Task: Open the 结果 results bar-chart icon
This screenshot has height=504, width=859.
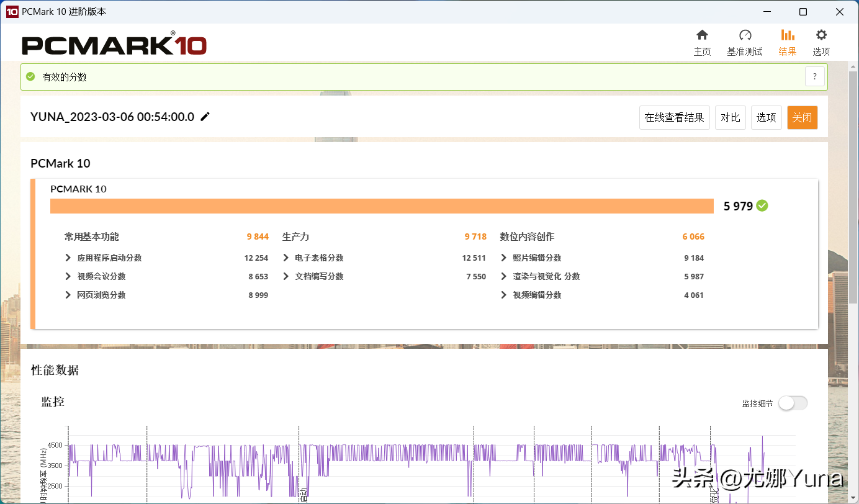Action: point(788,35)
